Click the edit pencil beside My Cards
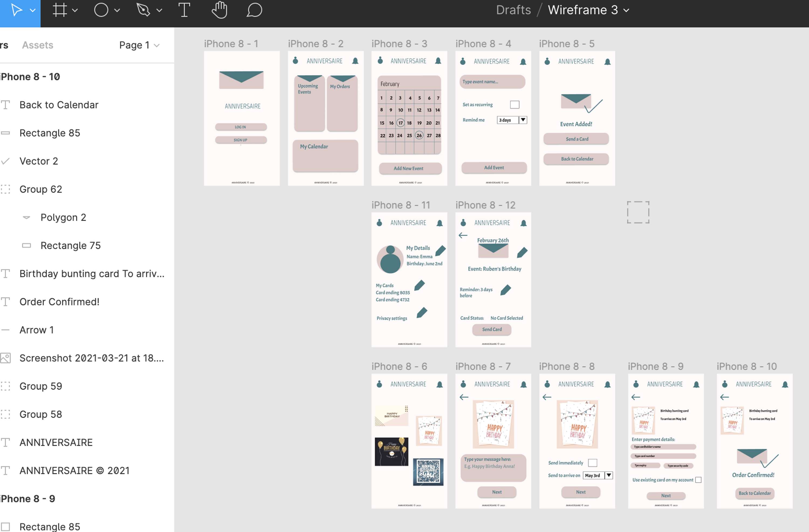 coord(419,285)
